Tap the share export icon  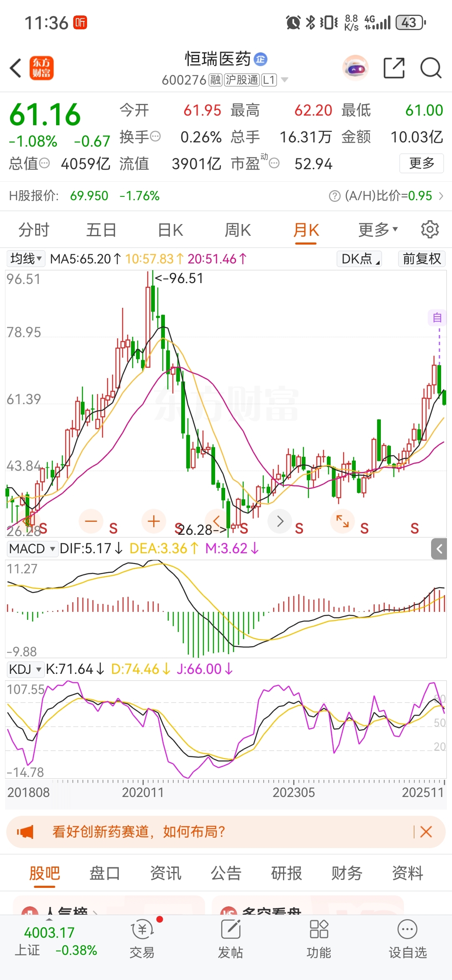tap(394, 68)
